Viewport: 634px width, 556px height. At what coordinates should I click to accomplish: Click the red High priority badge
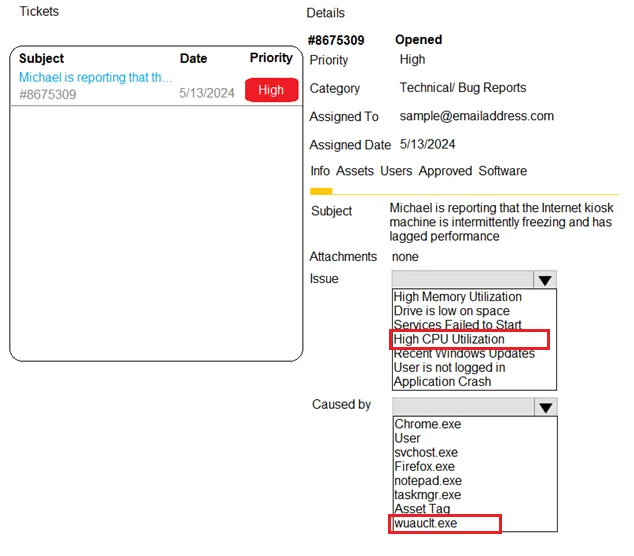click(x=271, y=90)
